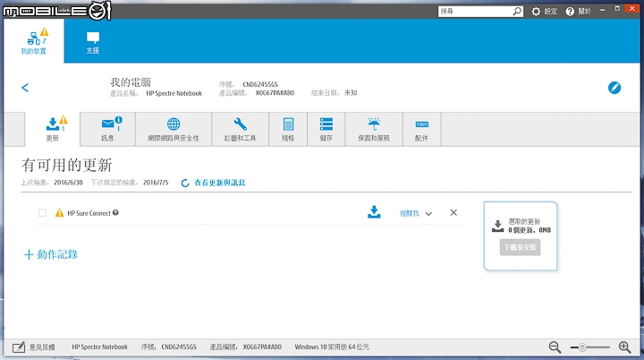644x360 pixels.
Task: Open the 診斷和工具 diagnostics tab
Action: 241,129
